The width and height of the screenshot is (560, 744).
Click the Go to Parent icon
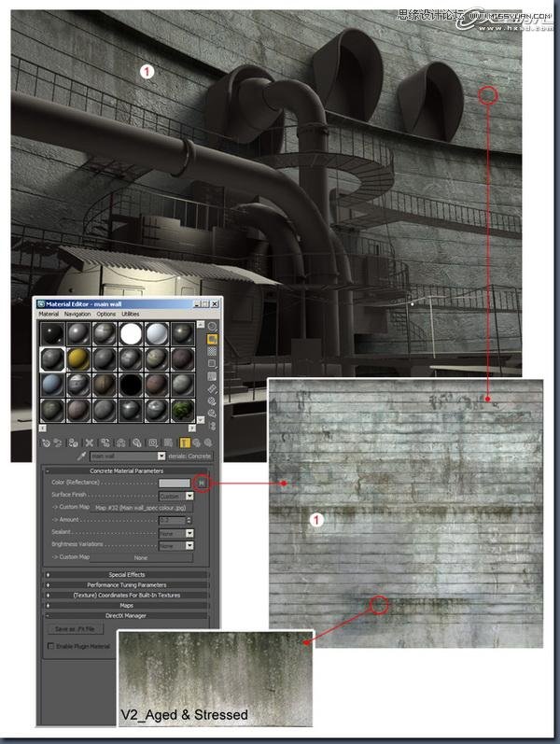(197, 442)
